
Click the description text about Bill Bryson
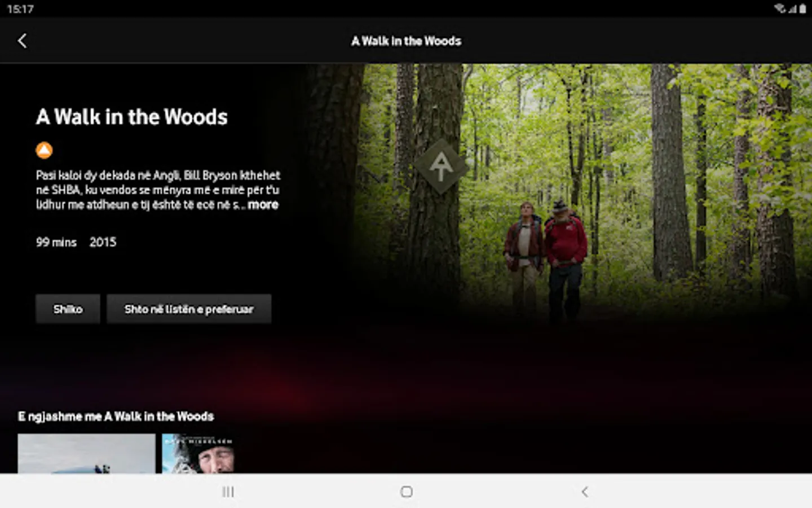click(158, 190)
